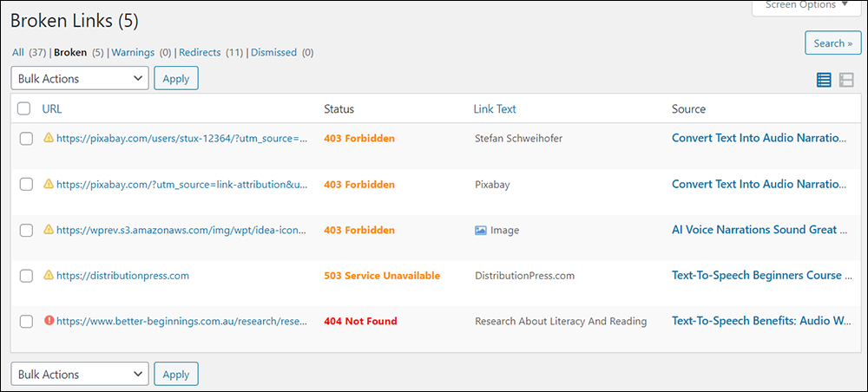Switch to table list view icon
The image size is (868, 392).
[x=824, y=80]
